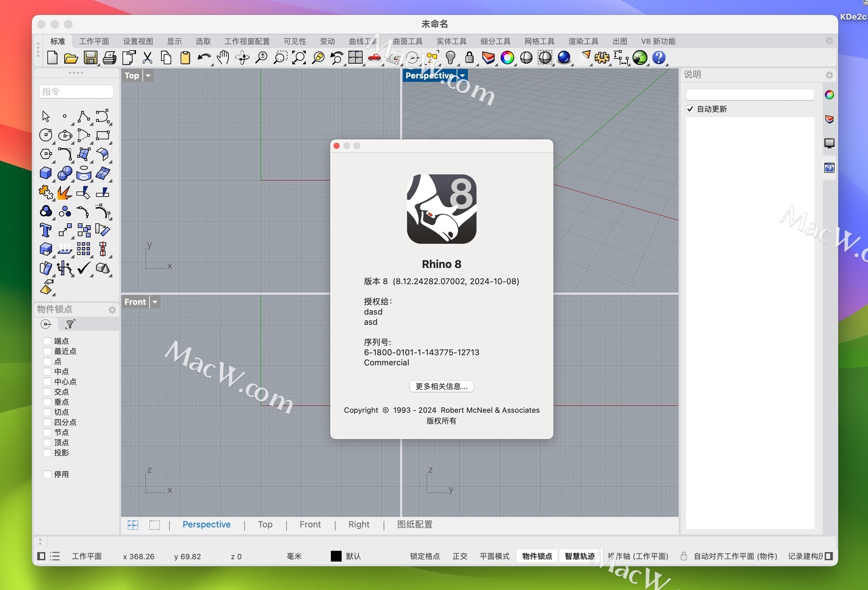Click the Rectangular Array tool icon
Viewport: 868px width, 590px height.
84,249
